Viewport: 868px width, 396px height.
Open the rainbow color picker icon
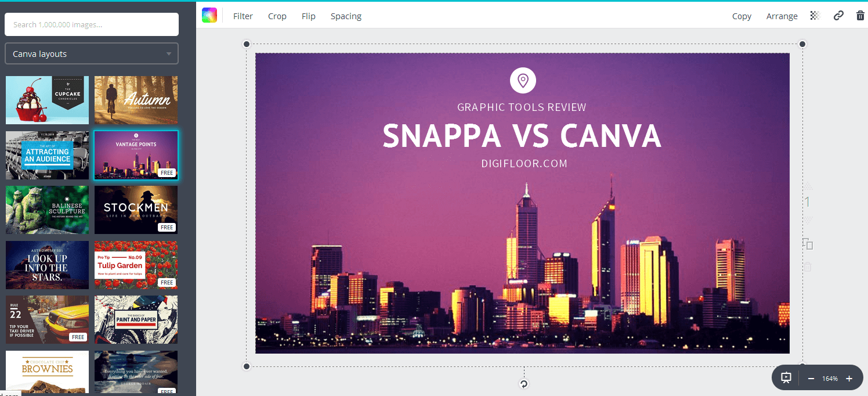[x=209, y=16]
